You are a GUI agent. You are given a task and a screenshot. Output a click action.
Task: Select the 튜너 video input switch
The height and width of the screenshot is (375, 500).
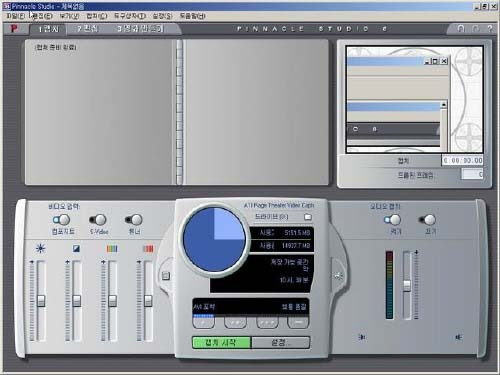coord(134,220)
